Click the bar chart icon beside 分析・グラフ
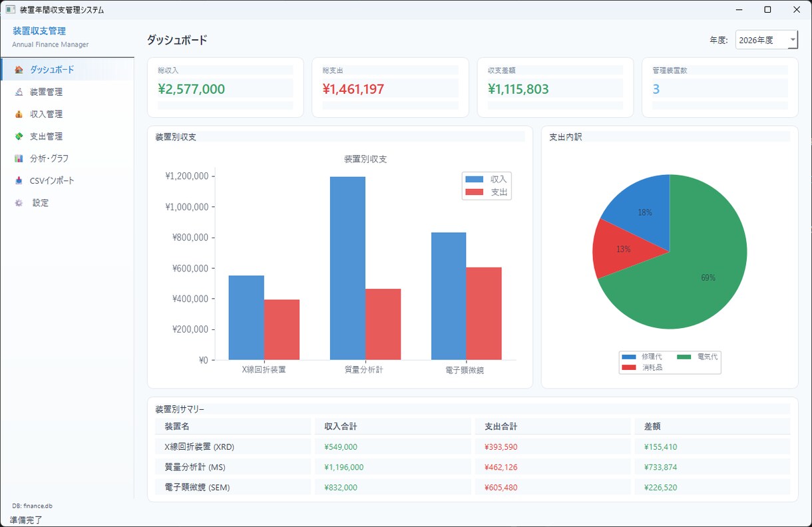 pyautogui.click(x=19, y=158)
